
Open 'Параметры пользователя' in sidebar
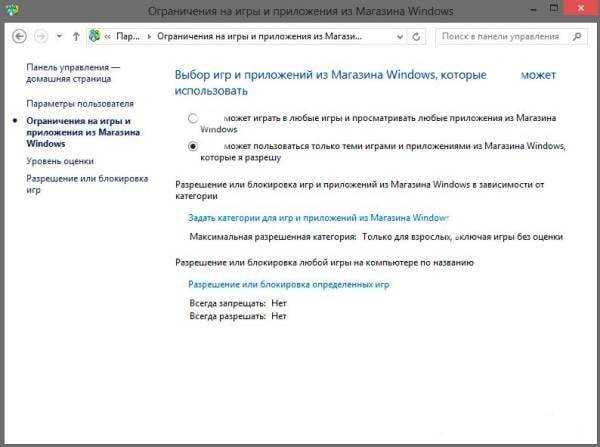click(80, 104)
